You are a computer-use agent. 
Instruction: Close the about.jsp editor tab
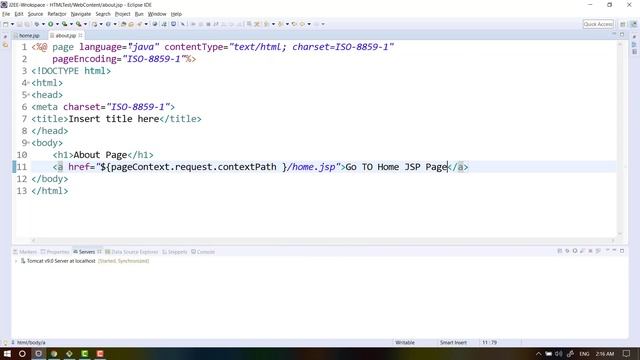point(80,36)
